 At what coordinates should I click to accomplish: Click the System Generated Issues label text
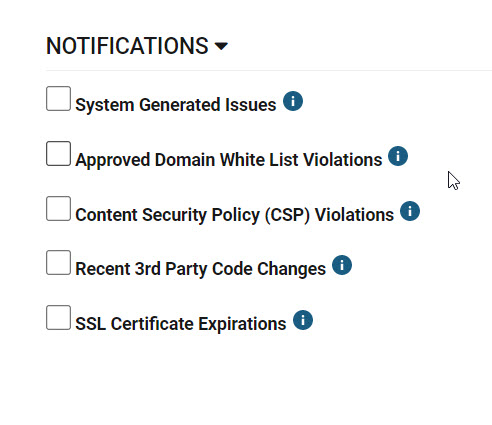tap(176, 105)
